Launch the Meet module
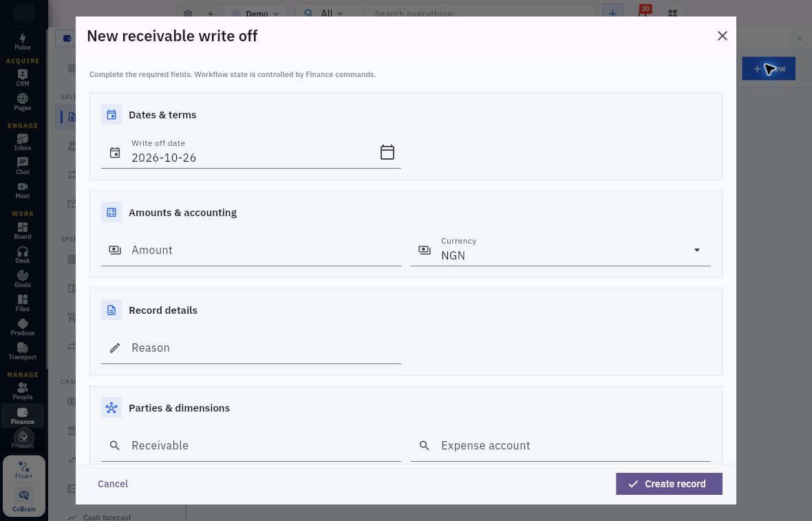Image resolution: width=812 pixels, height=521 pixels. point(22,191)
